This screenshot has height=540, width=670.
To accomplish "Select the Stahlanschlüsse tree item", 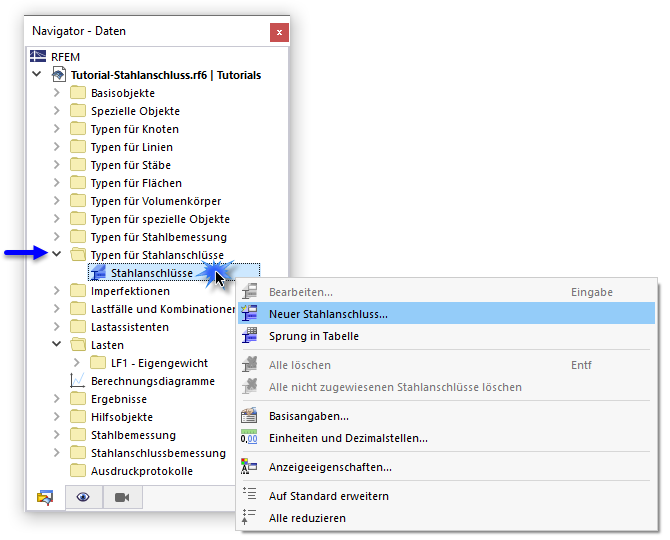I will pyautogui.click(x=173, y=273).
